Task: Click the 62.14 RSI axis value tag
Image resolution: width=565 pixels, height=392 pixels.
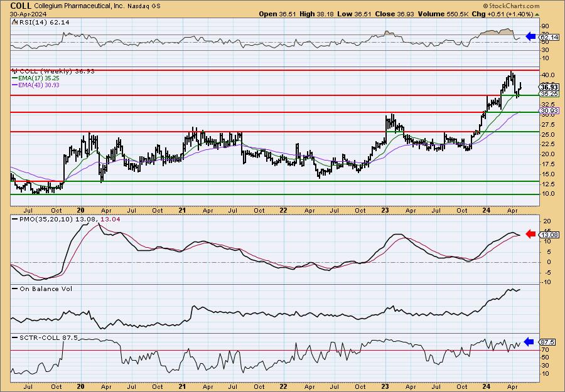Action: (x=549, y=37)
